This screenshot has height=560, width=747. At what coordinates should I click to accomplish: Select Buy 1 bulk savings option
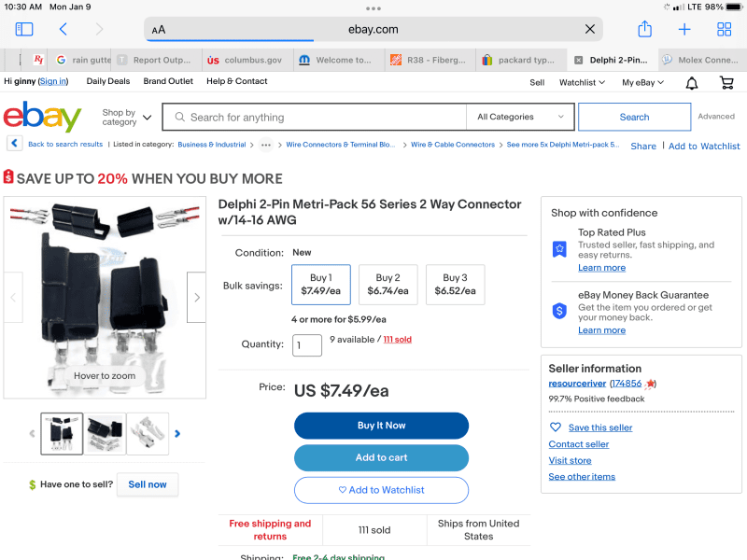click(321, 285)
